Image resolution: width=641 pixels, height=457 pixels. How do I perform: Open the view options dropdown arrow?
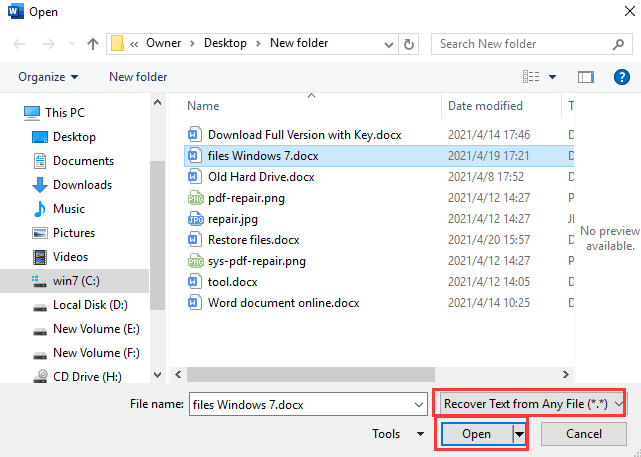click(553, 77)
